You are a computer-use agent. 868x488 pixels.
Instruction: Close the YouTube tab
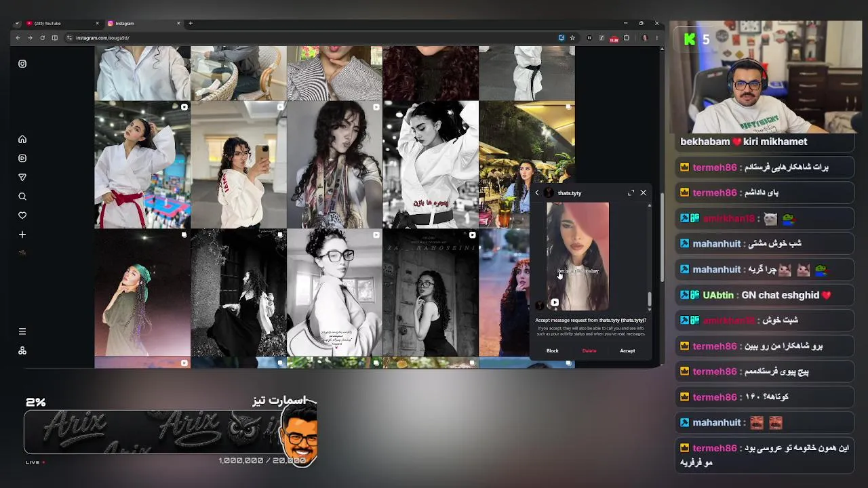click(98, 24)
